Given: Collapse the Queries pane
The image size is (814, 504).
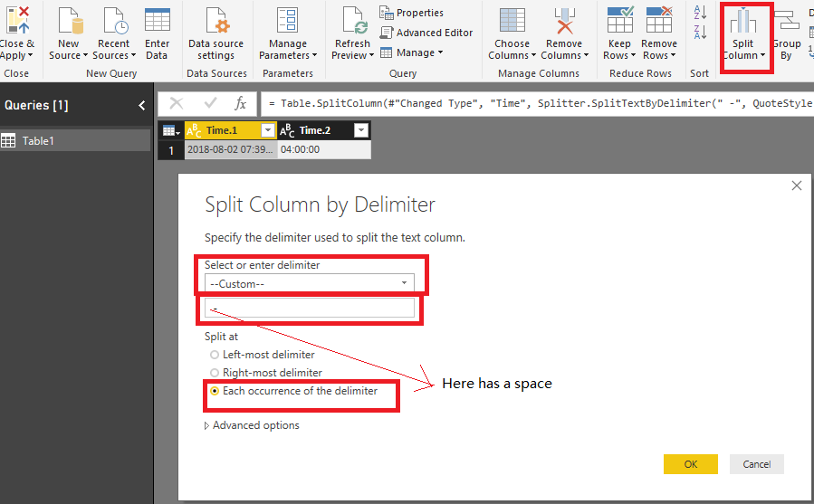Looking at the screenshot, I should pos(142,105).
